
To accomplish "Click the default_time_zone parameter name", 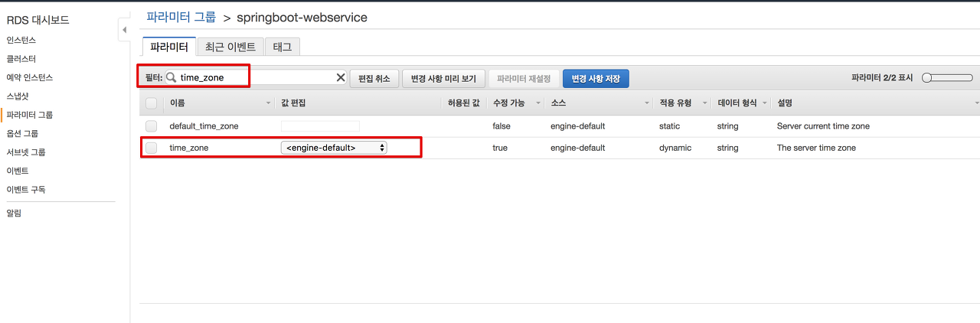I will coord(204,126).
